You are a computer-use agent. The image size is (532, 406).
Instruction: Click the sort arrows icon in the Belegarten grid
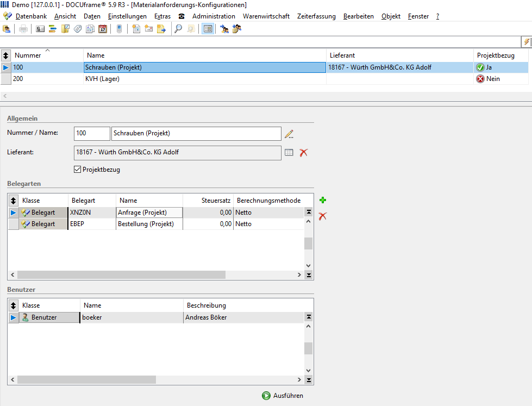[x=13, y=201]
